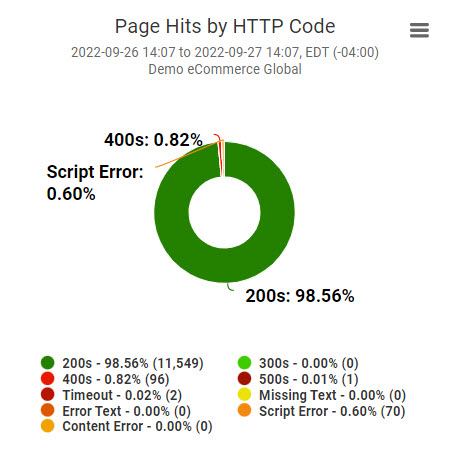Open the chart hamburger menu
Screen dimensions: 450x453
pos(419,30)
